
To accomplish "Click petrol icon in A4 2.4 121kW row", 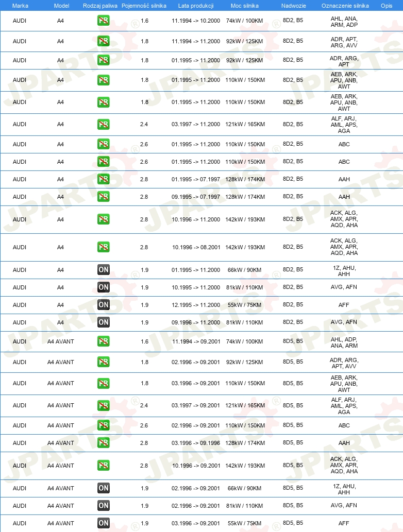I will [x=103, y=125].
